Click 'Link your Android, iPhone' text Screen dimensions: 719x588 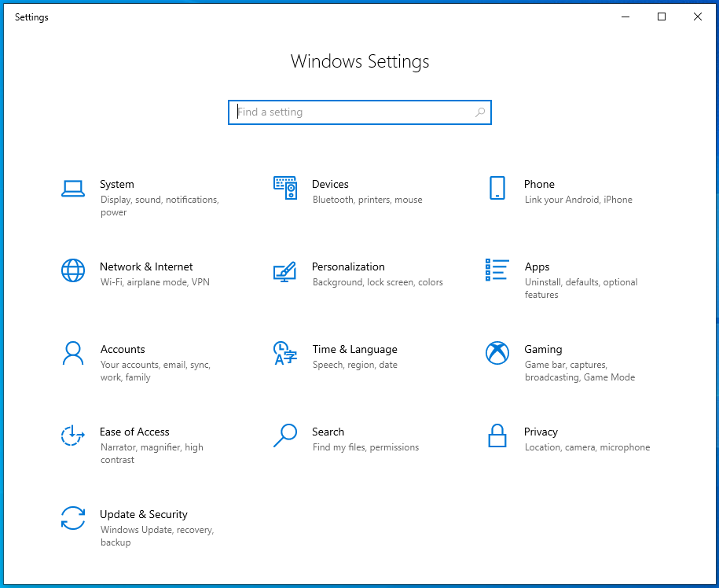578,200
